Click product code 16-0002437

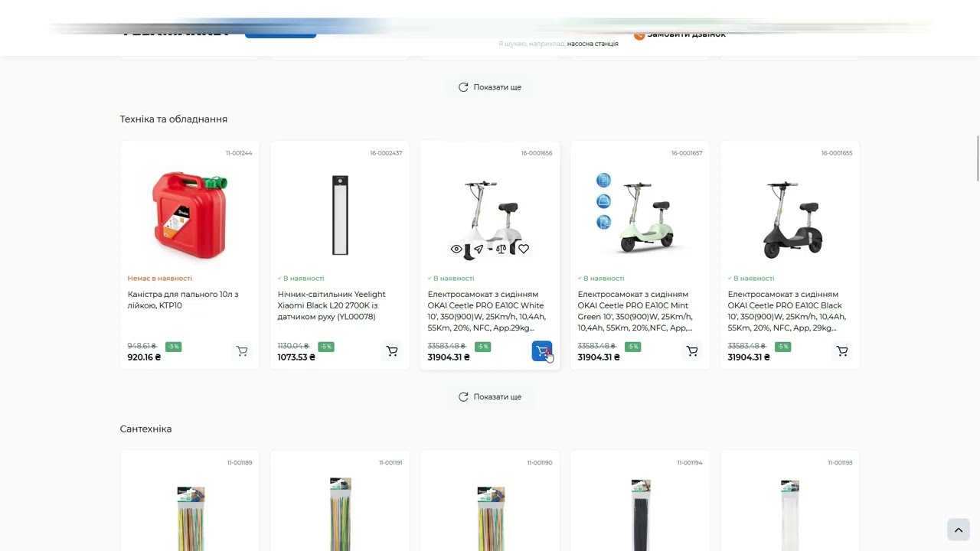(386, 153)
